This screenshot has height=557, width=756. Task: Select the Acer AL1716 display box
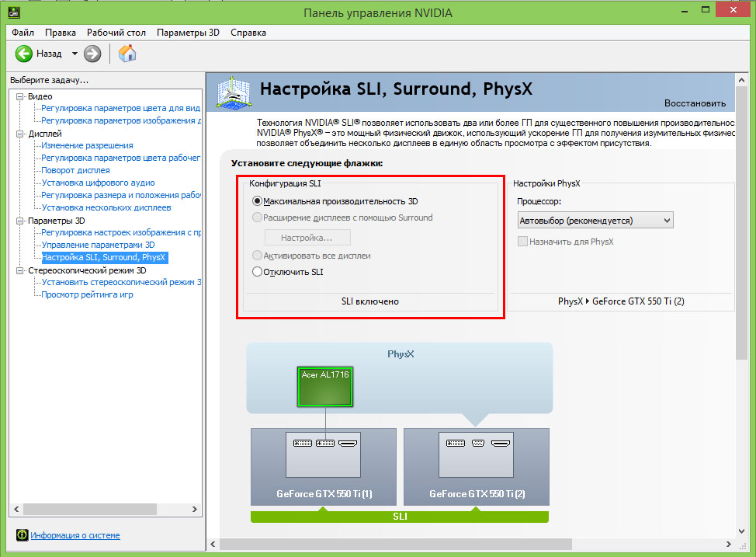pyautogui.click(x=326, y=387)
